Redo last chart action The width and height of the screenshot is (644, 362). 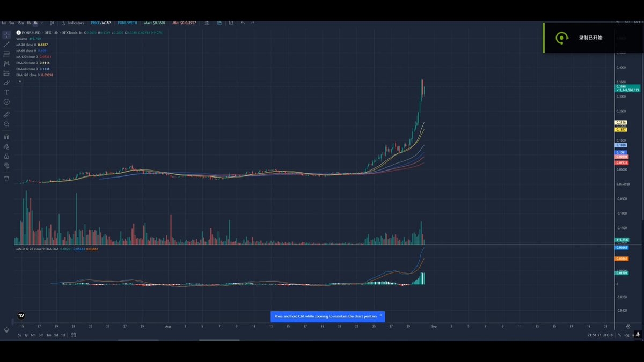tap(252, 23)
